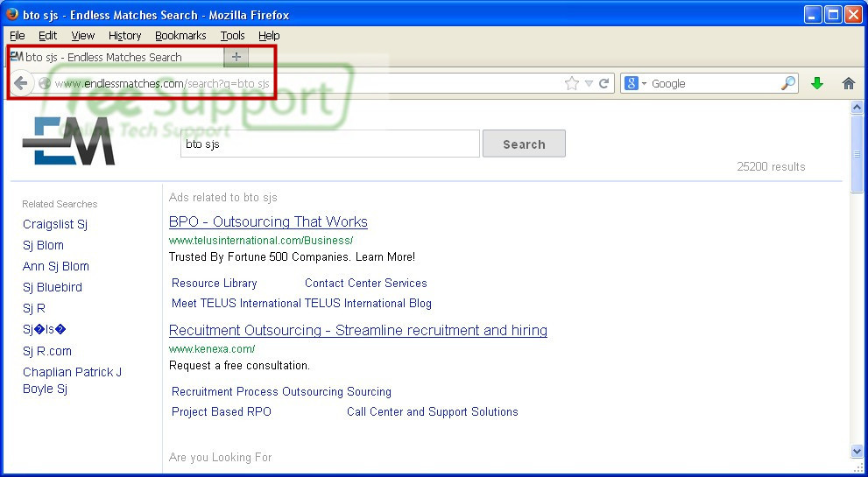Open the TELUS International Blog link
The width and height of the screenshot is (868, 477).
[368, 303]
